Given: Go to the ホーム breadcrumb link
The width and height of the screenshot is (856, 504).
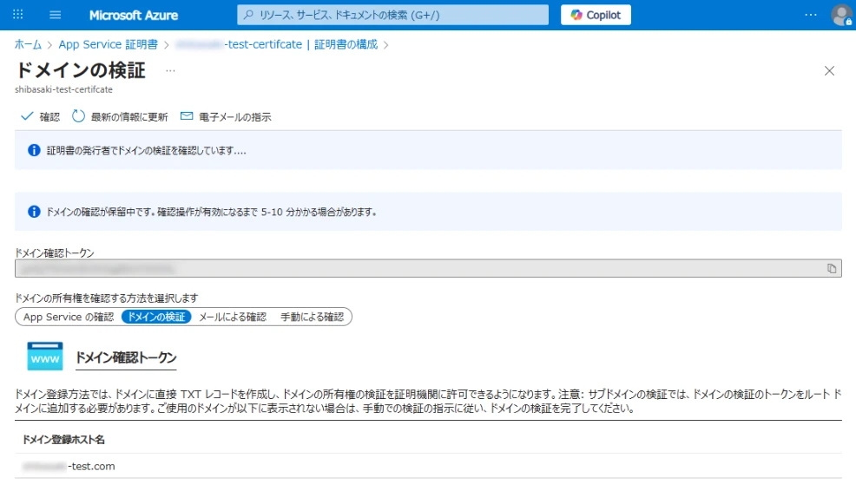Looking at the screenshot, I should click(x=28, y=44).
